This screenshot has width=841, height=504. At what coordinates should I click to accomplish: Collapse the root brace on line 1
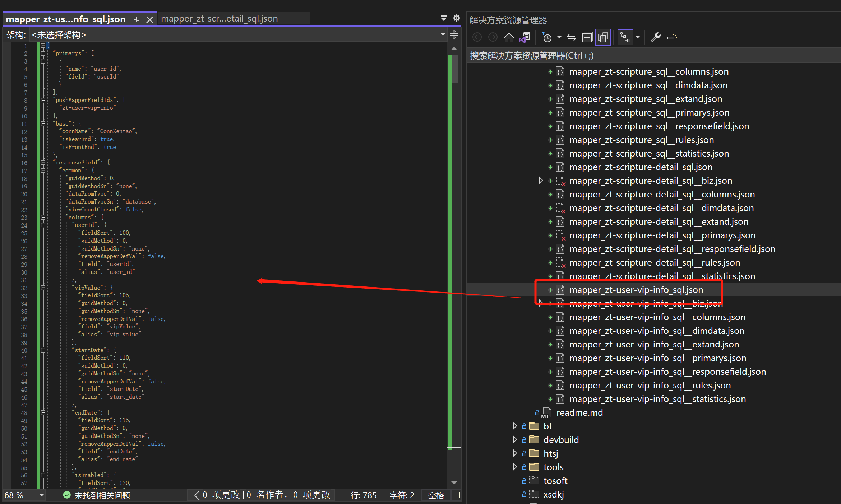coord(43,46)
